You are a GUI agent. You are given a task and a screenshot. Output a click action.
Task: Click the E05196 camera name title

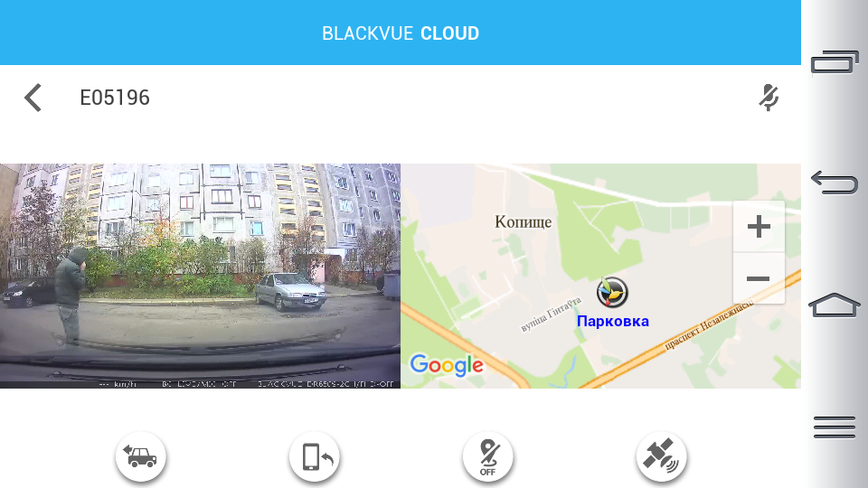point(115,98)
